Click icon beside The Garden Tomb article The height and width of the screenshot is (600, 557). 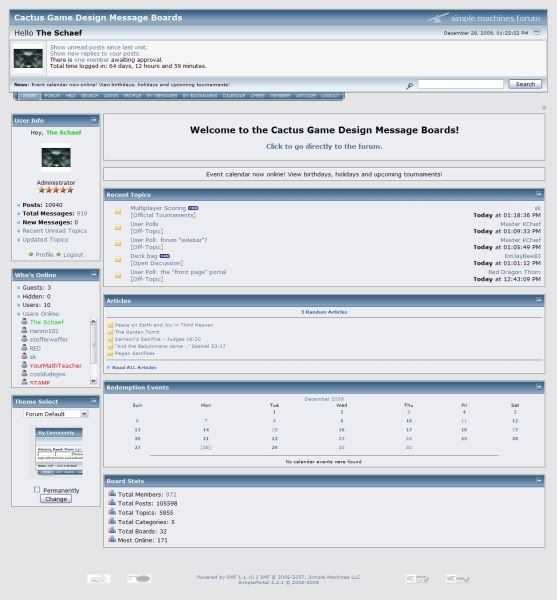110,332
